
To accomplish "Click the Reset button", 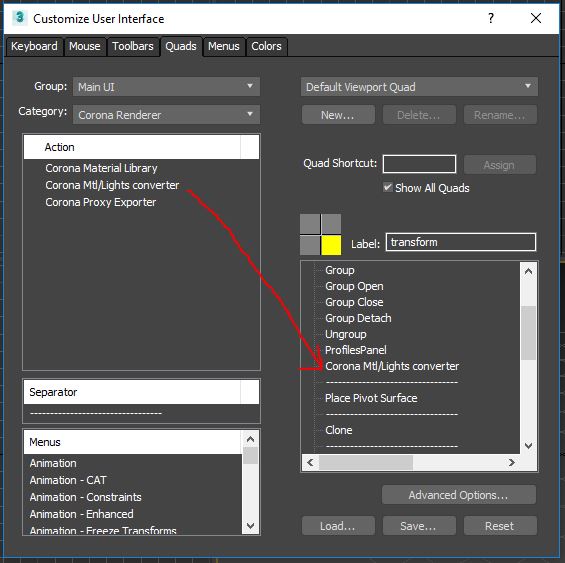I will point(500,526).
